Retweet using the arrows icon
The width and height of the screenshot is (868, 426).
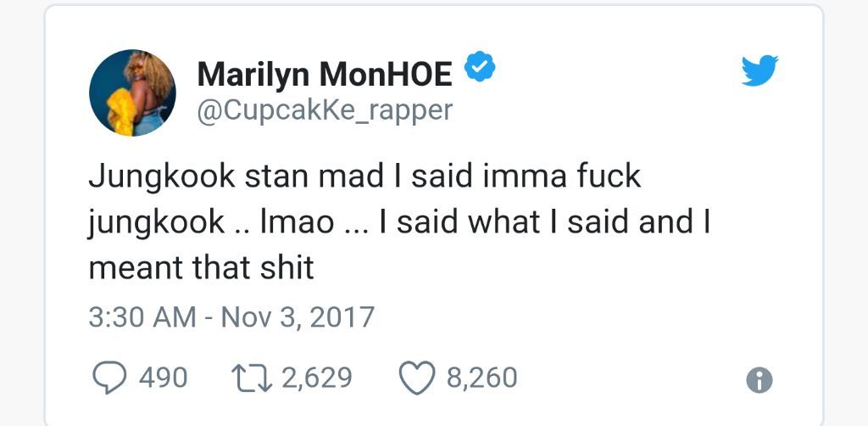[x=251, y=378]
